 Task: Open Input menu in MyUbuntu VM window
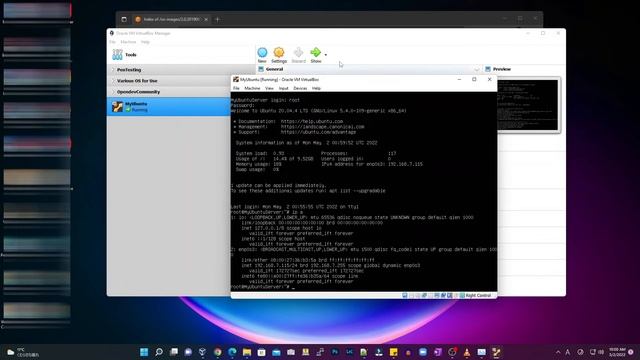pos(283,88)
